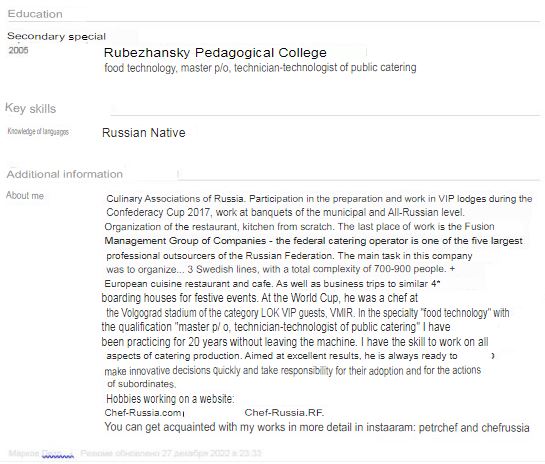Open the Chef-Russia.RF website link
This screenshot has width=545, height=464.
click(284, 413)
